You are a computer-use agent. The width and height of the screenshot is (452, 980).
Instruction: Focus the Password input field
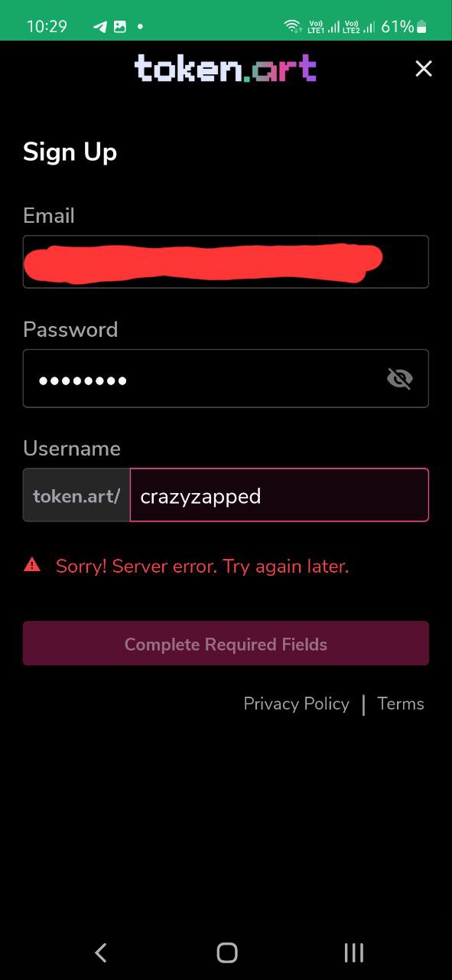pyautogui.click(x=226, y=378)
